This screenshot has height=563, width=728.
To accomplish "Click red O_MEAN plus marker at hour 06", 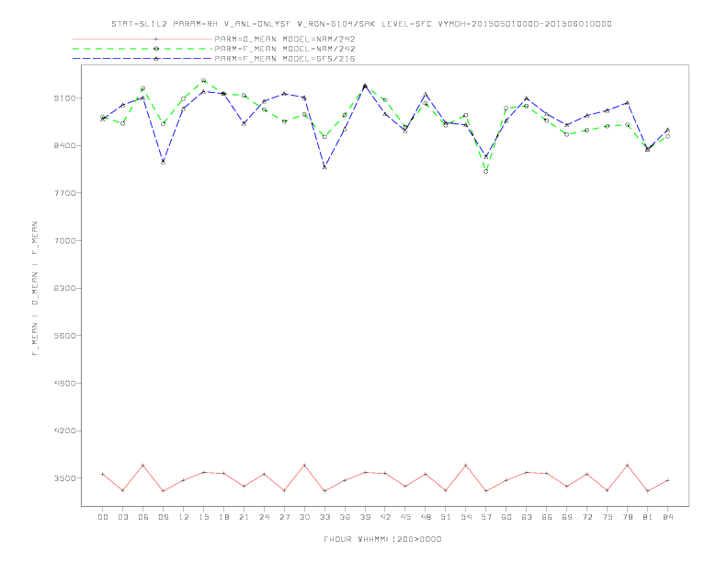I will pos(143,465).
